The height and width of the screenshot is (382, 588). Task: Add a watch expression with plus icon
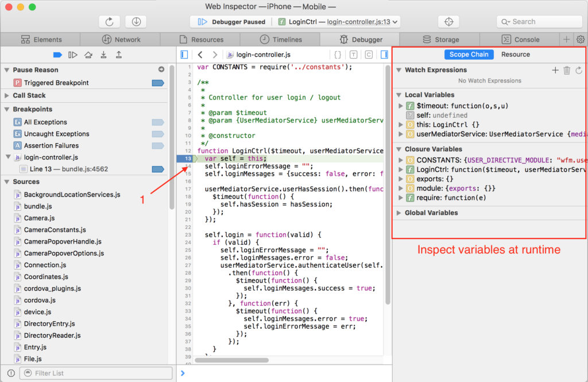555,70
